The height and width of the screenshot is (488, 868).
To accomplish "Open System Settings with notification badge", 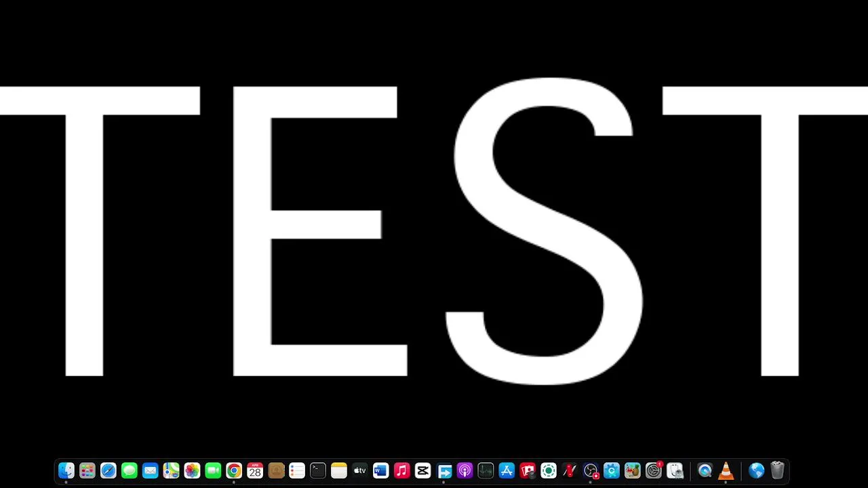I will (x=654, y=470).
